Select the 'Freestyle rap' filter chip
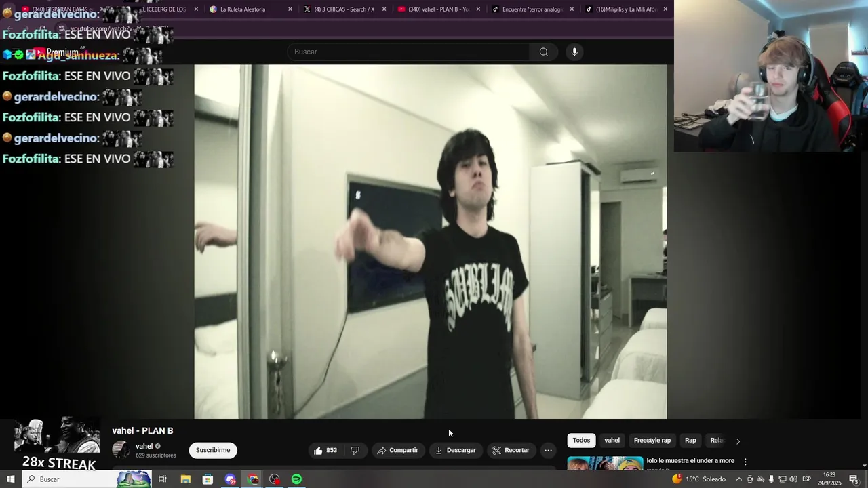This screenshot has width=868, height=488. click(652, 441)
